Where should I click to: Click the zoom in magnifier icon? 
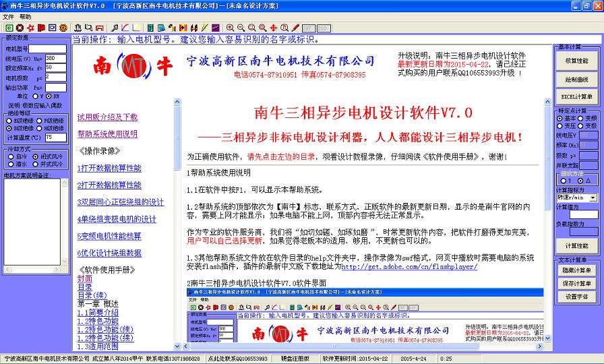point(230,28)
